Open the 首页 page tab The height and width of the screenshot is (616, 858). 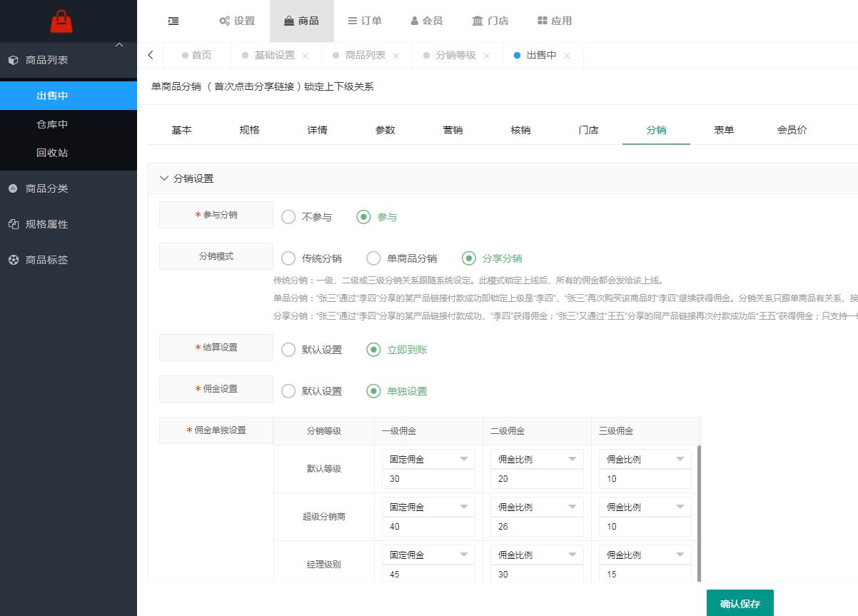[196, 55]
